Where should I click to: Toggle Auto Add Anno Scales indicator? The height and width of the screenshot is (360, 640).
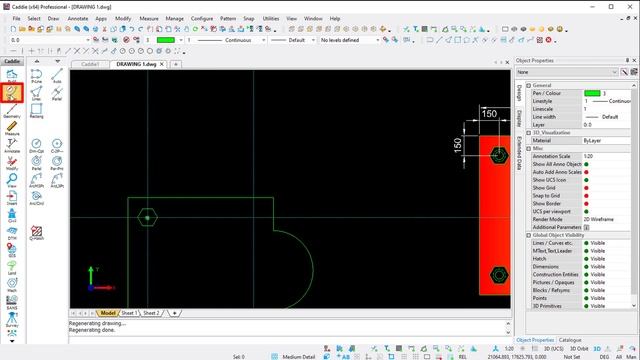586,172
